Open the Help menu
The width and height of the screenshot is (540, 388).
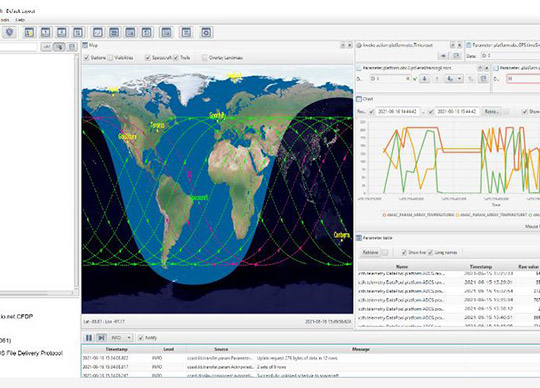click(x=20, y=20)
